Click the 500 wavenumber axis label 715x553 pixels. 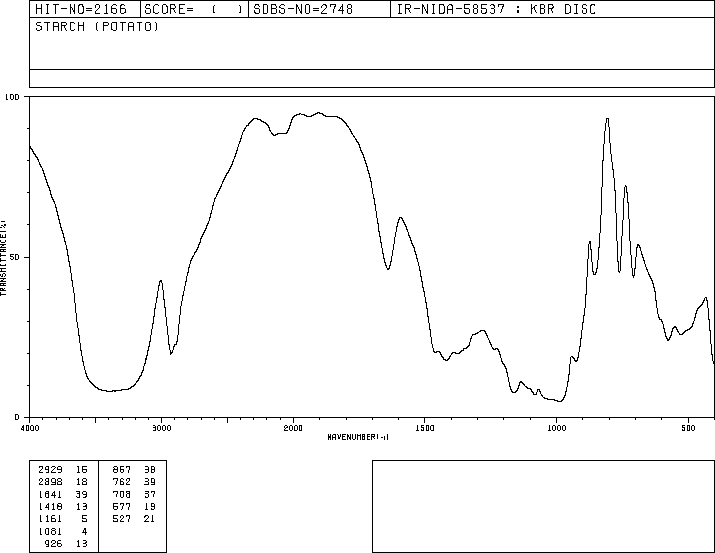[688, 428]
